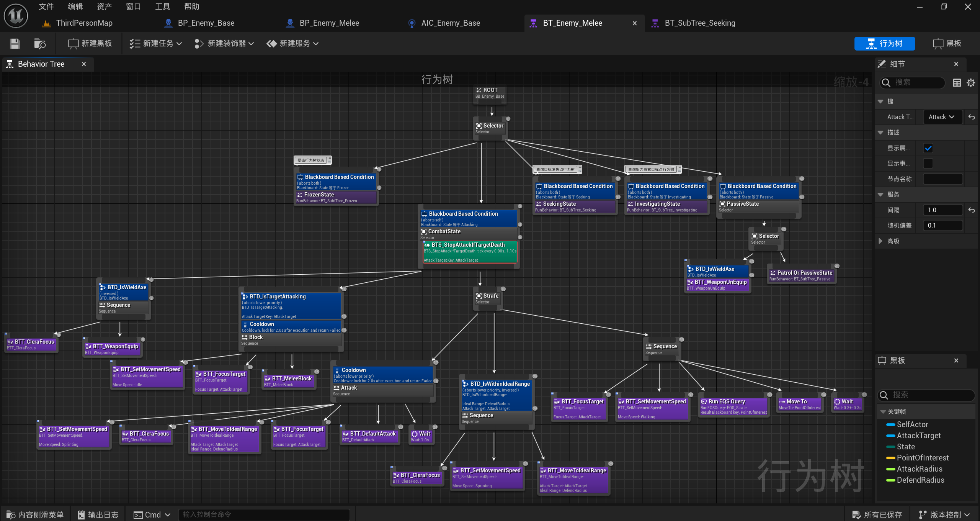Screen dimensions: 980x521
Task: Click the browse asset folder icon
Action: pyautogui.click(x=40, y=44)
